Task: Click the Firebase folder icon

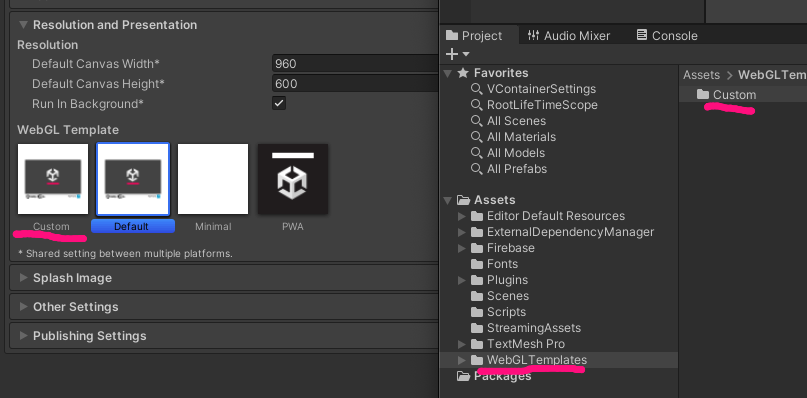Action: tap(477, 248)
